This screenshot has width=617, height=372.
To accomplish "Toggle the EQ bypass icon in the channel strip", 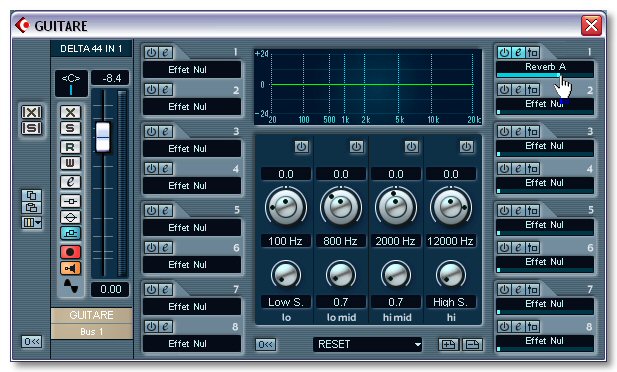I will click(70, 217).
